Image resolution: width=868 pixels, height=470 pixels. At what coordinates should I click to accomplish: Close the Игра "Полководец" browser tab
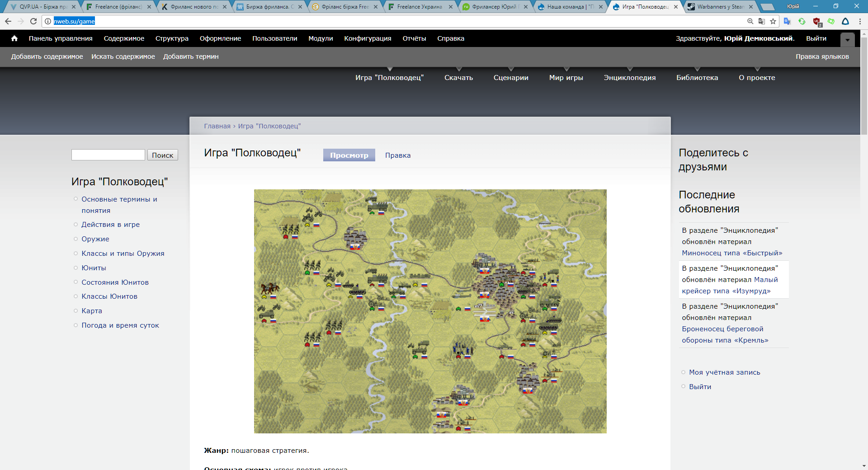(x=676, y=7)
